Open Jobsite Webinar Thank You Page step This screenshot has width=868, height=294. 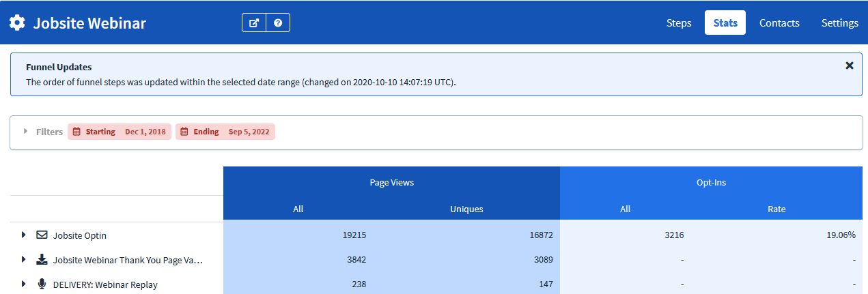coord(128,260)
